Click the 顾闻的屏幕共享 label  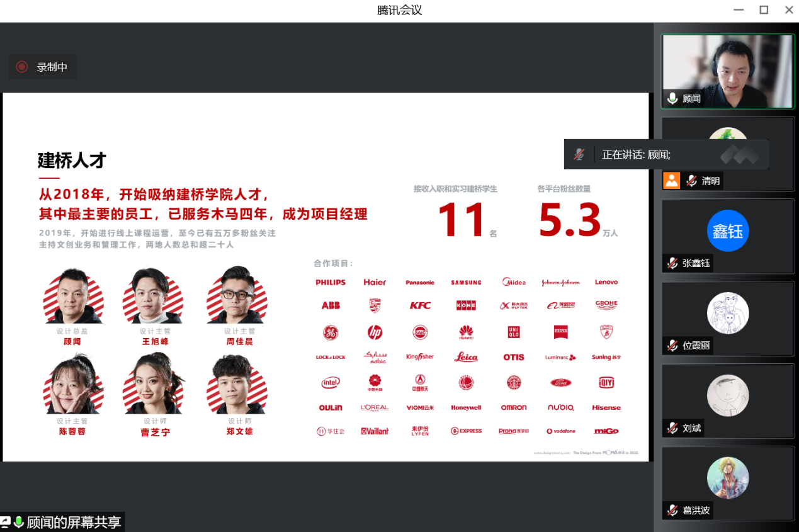(73, 522)
